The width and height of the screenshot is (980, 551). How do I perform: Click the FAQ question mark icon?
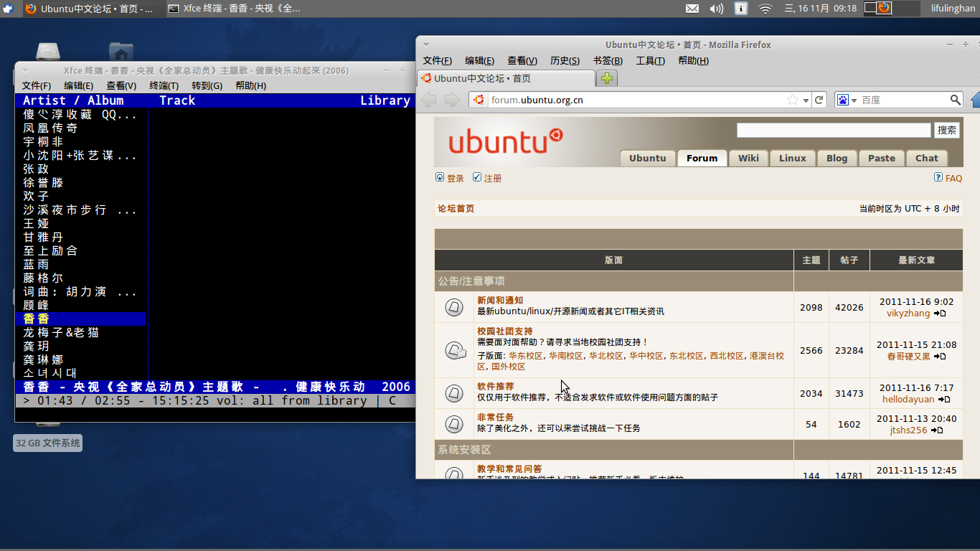(x=938, y=177)
